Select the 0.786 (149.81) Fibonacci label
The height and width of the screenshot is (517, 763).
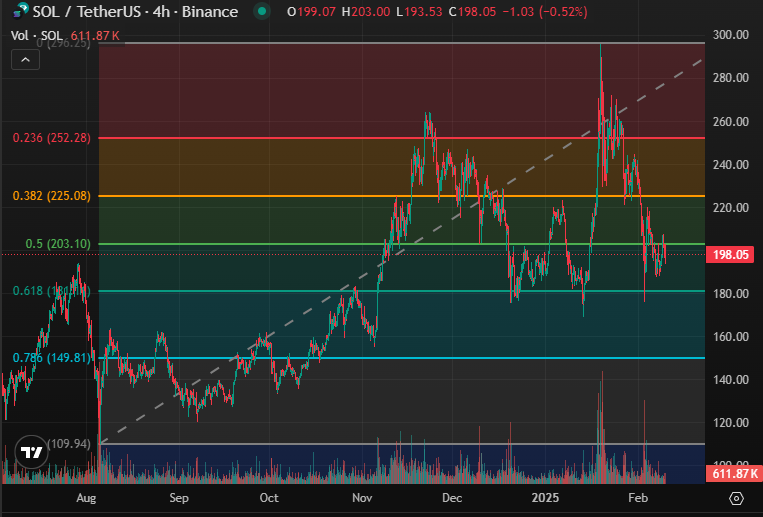52,358
